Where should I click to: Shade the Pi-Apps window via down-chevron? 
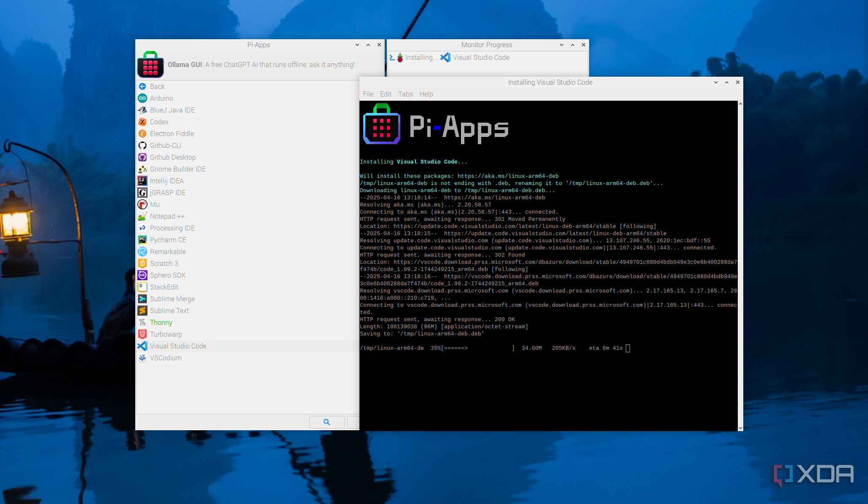tap(357, 45)
